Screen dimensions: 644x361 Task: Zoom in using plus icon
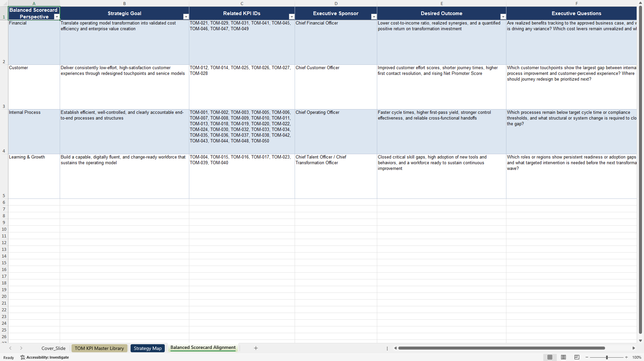[x=626, y=357]
